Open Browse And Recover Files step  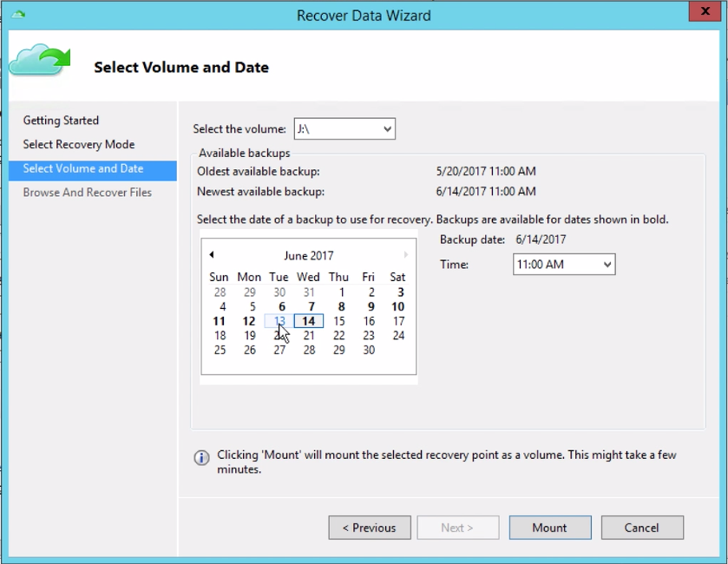88,192
